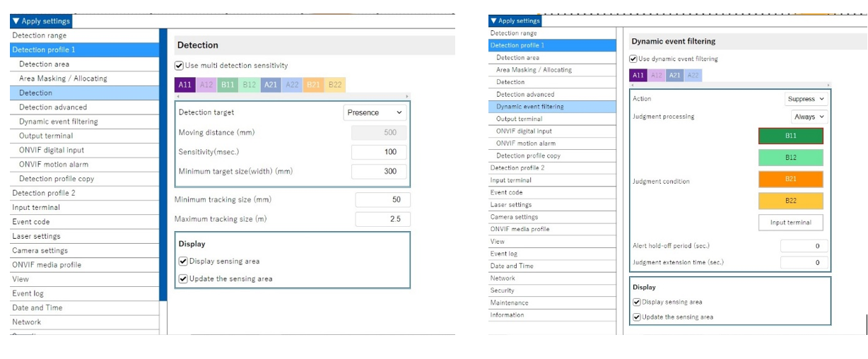Image resolution: width=868 pixels, height=359 pixels.
Task: Click the Minimum tracking size field showing 50
Action: tap(382, 200)
